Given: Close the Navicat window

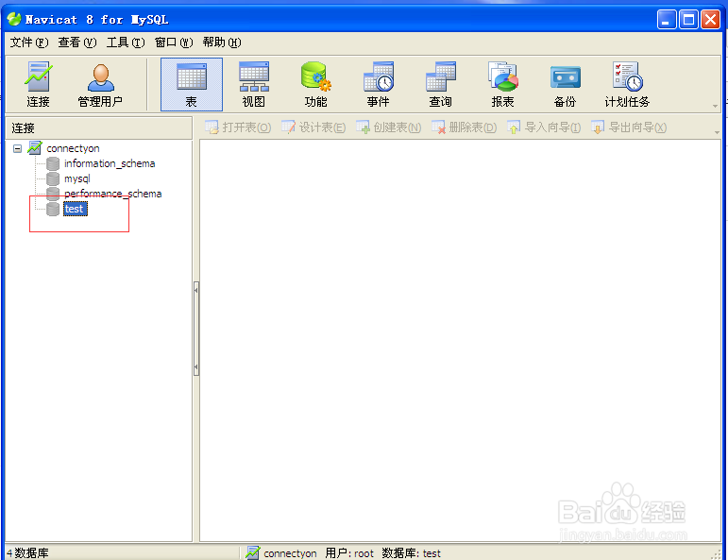Looking at the screenshot, I should coord(710,20).
